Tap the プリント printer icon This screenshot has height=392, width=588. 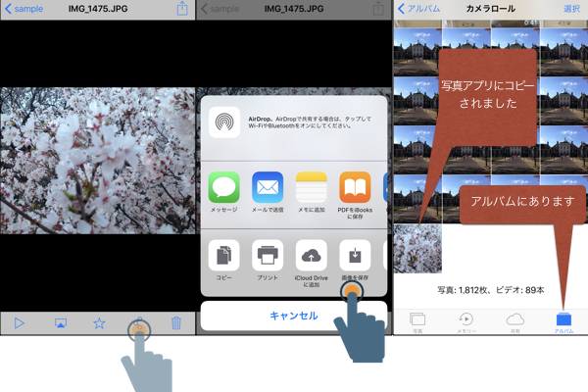click(268, 255)
